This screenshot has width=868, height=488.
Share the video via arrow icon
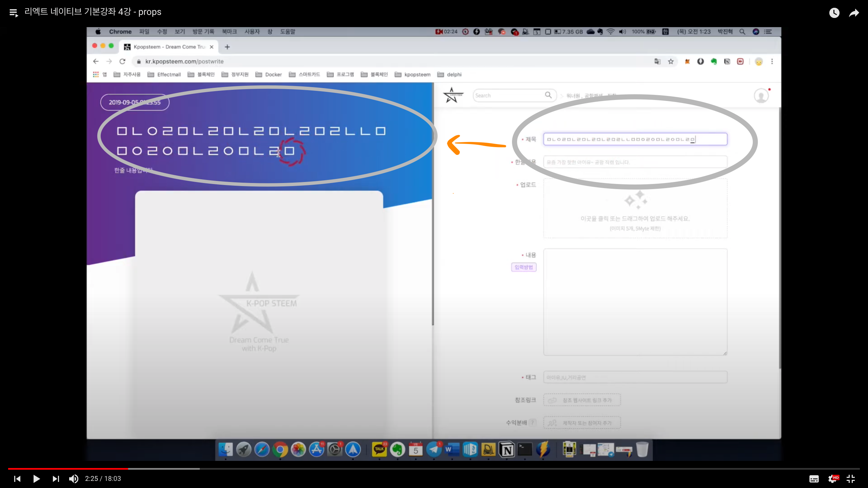854,13
